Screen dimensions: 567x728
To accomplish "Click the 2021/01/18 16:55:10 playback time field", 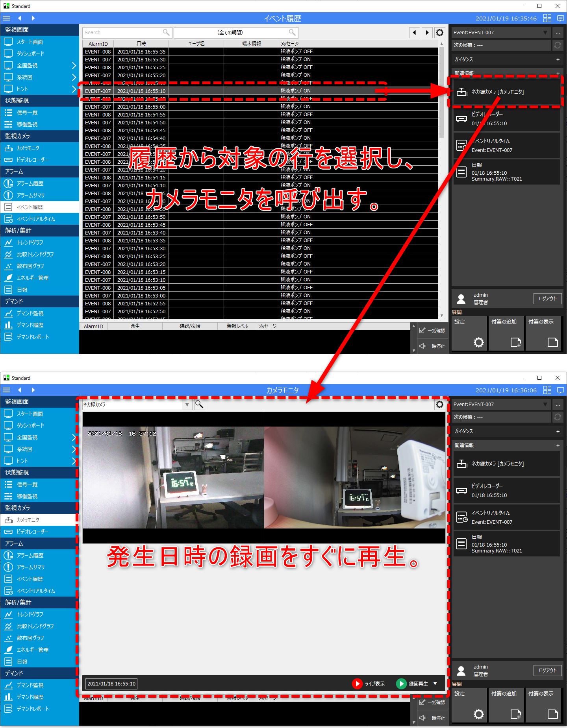I will 111,684.
